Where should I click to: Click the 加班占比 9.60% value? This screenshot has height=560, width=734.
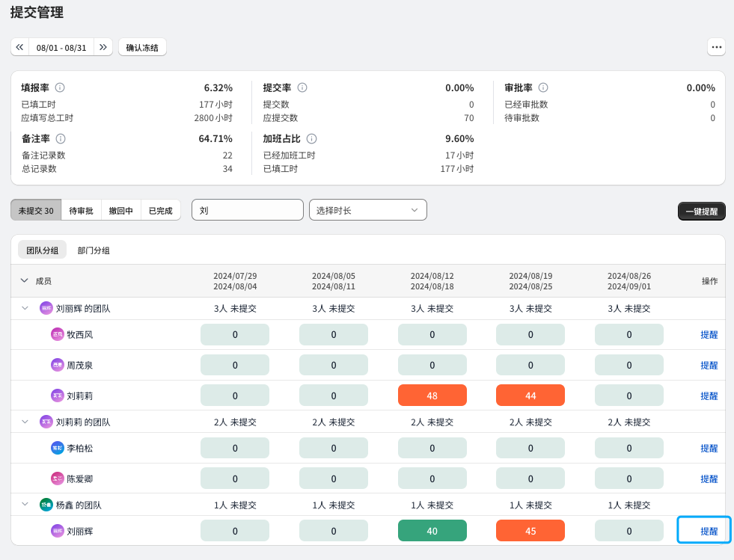(x=459, y=138)
